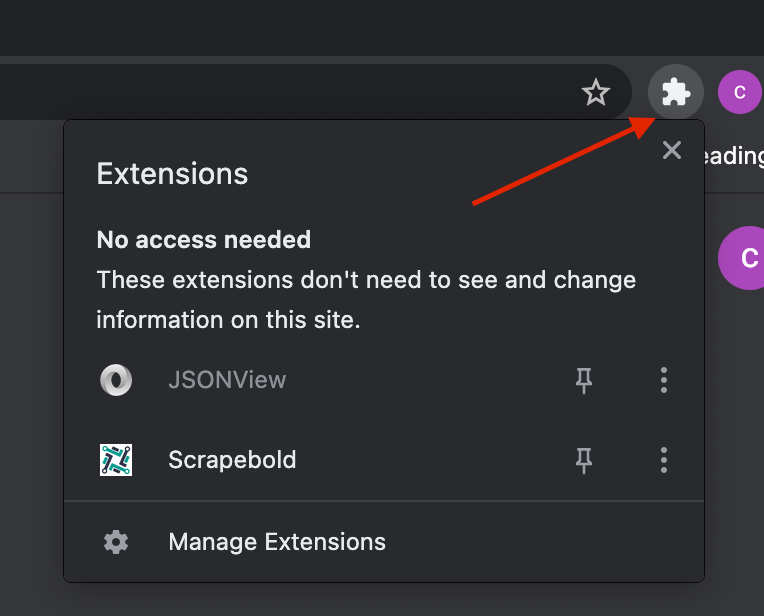Open Manage Extensions
764x616 pixels.
384,542
